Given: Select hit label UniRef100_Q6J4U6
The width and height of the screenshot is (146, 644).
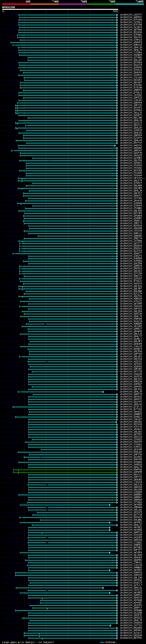Looking at the screenshot, I should (131, 555).
